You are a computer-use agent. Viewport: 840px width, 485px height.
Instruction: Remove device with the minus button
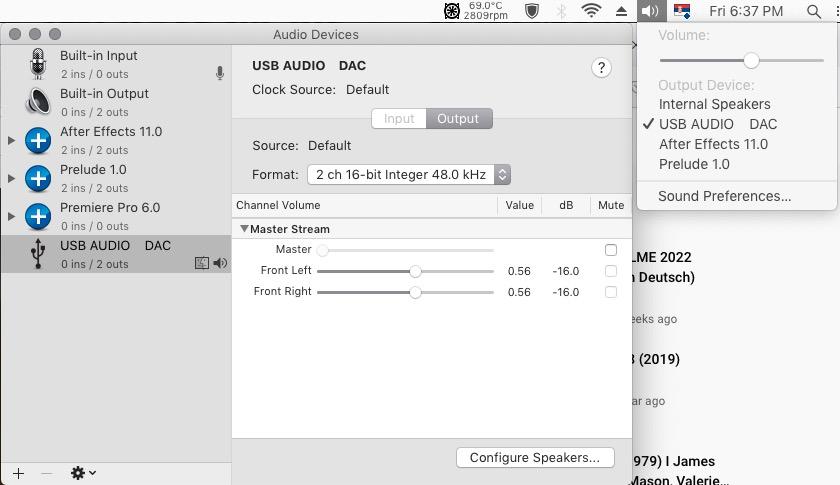coord(47,474)
